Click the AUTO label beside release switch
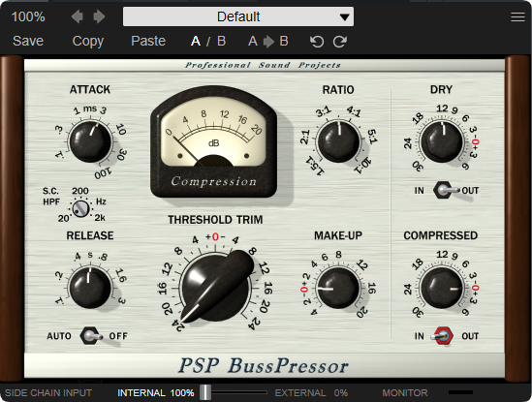Screen dimensions: 532x402 tap(59, 336)
